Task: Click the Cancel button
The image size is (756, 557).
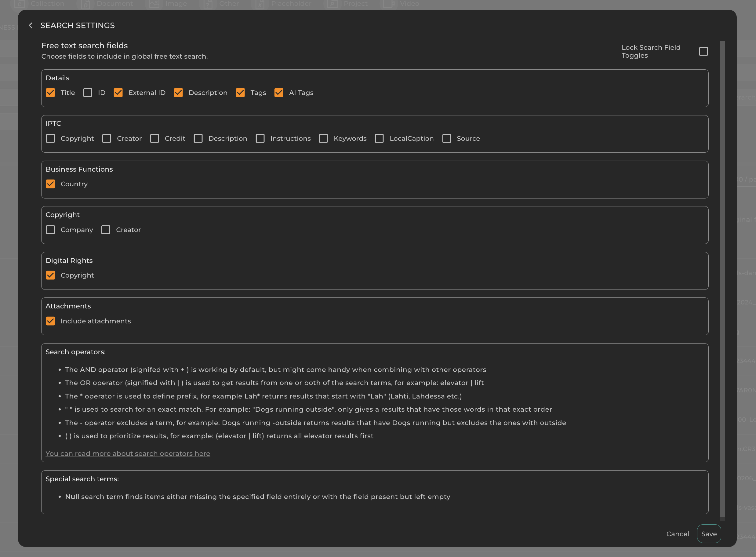Action: (x=677, y=534)
